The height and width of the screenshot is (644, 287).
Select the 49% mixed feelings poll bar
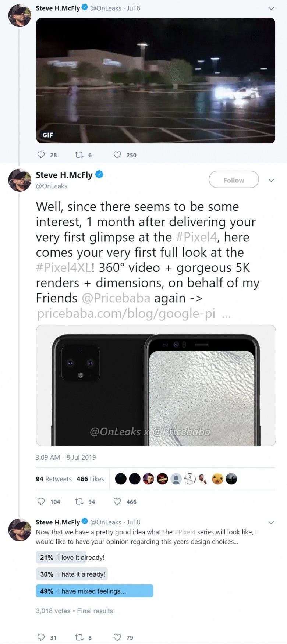(95, 591)
